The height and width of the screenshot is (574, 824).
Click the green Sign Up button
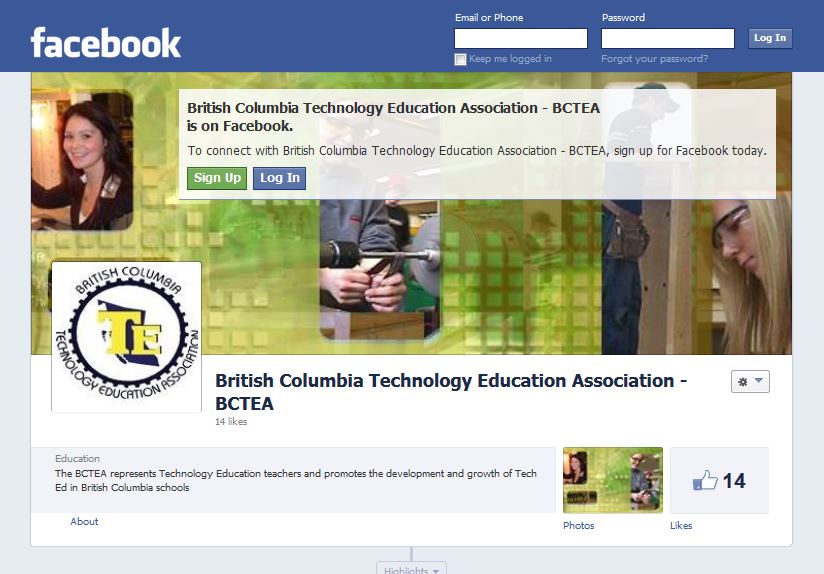(217, 178)
